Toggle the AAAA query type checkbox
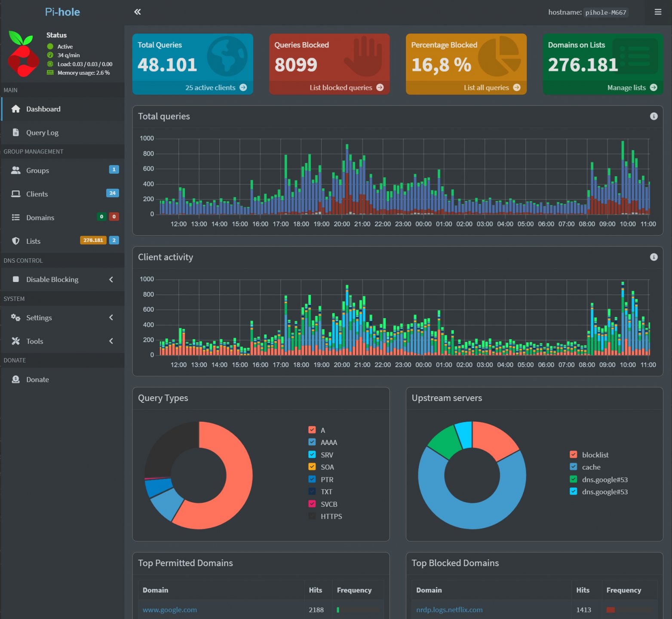 312,442
